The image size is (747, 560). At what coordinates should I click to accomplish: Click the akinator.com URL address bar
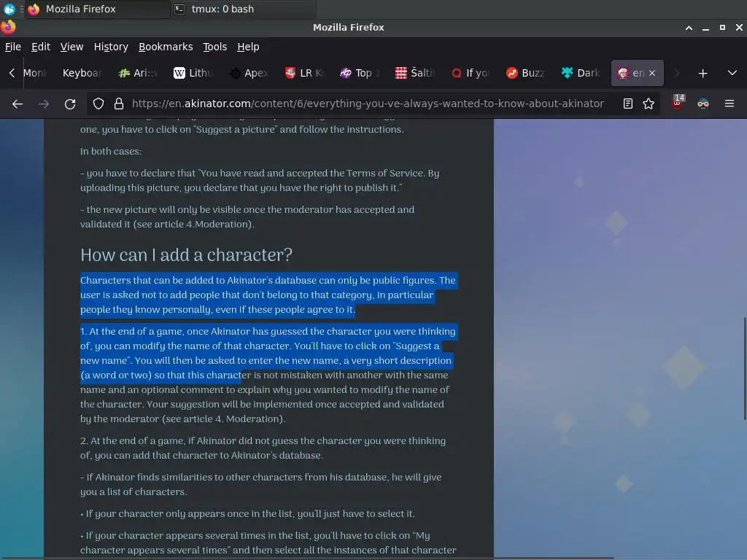click(368, 104)
